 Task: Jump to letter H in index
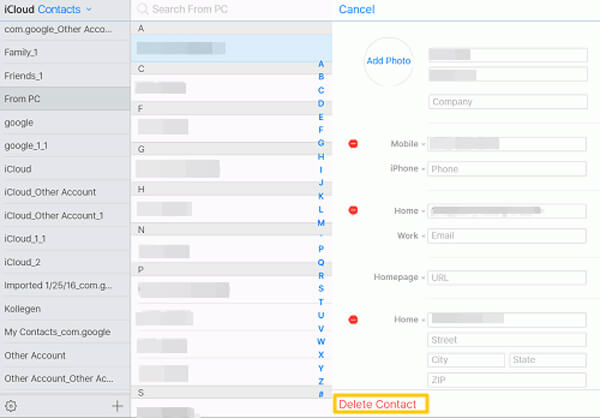click(x=321, y=157)
